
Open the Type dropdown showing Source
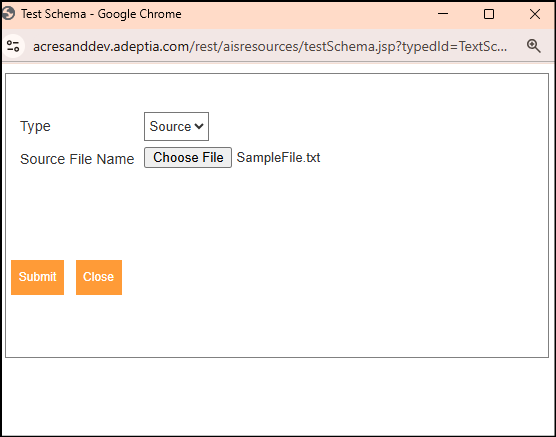point(176,126)
